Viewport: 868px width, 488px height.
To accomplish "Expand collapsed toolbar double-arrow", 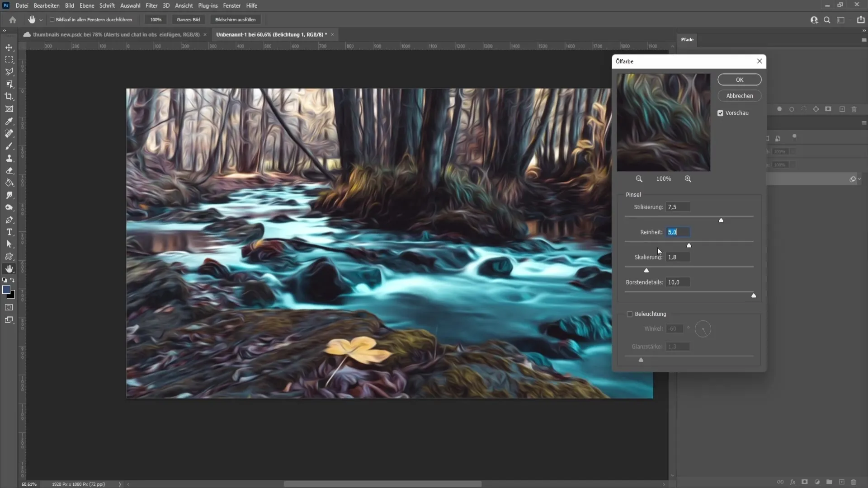I will pos(4,31).
